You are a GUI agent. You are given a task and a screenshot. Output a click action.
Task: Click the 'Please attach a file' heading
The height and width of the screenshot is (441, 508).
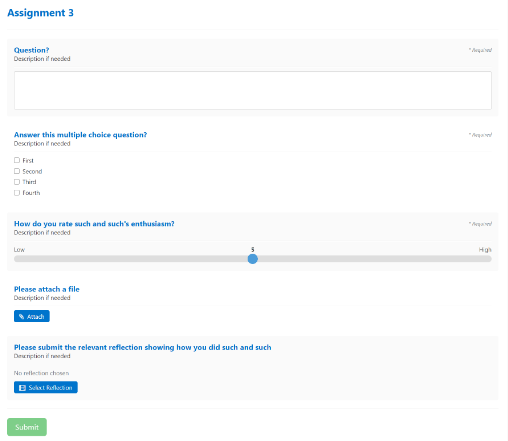(47, 289)
